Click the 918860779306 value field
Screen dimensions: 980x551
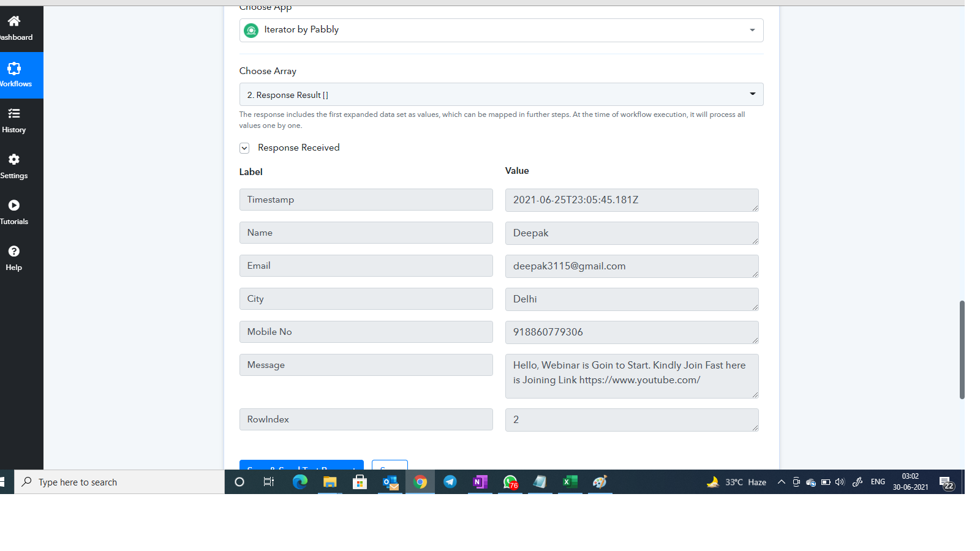(631, 332)
